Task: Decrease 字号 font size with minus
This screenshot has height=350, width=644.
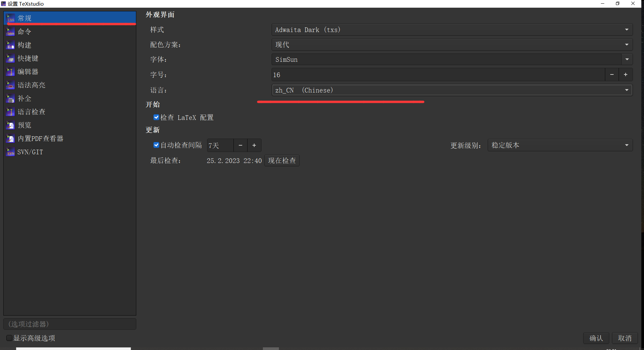Action: pyautogui.click(x=612, y=75)
